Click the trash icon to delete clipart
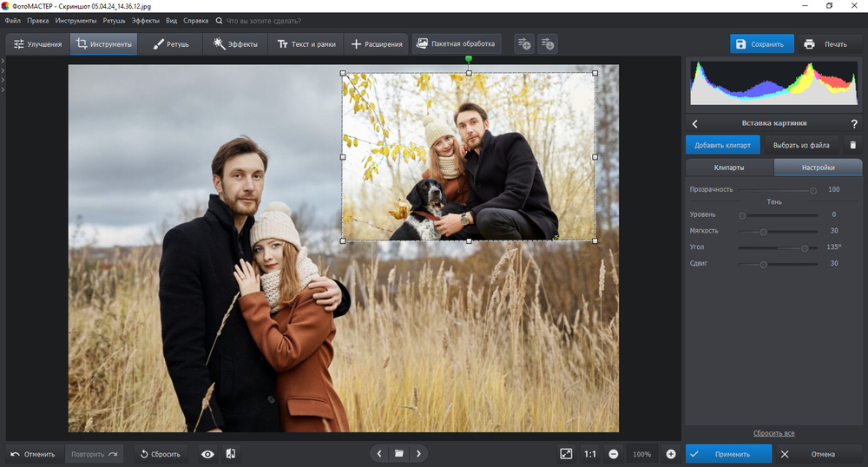Image resolution: width=868 pixels, height=467 pixels. [x=852, y=145]
